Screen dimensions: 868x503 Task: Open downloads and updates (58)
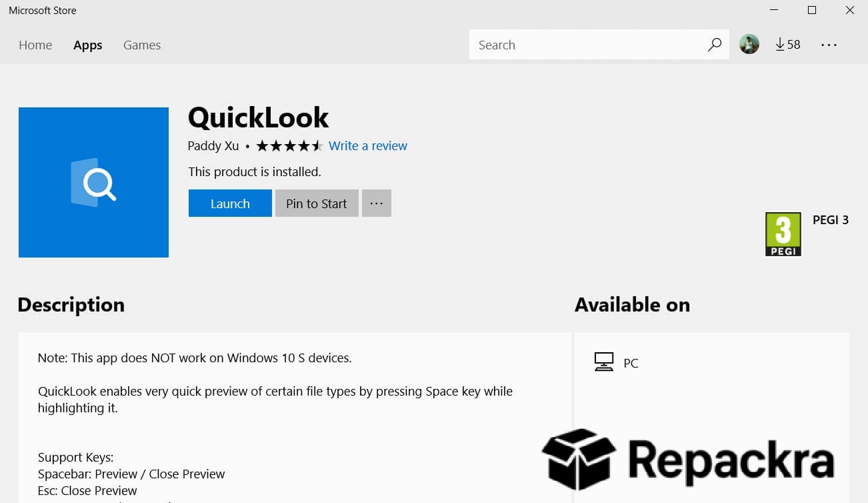point(788,44)
